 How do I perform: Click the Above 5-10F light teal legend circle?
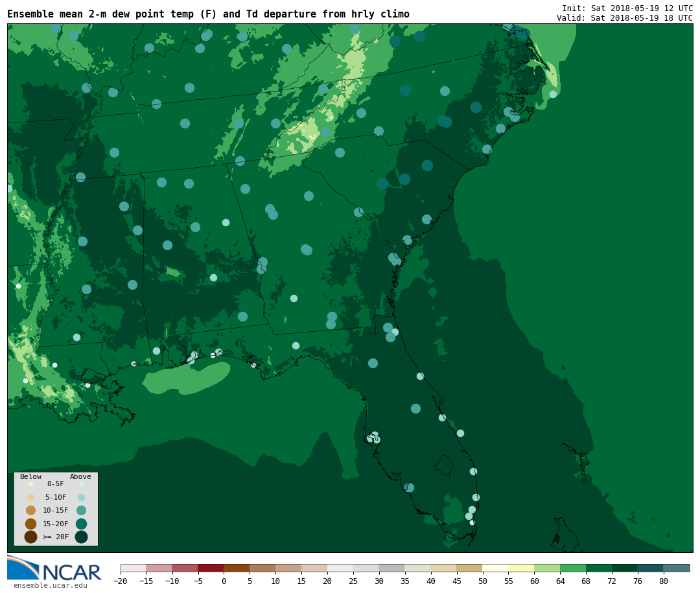tap(81, 498)
